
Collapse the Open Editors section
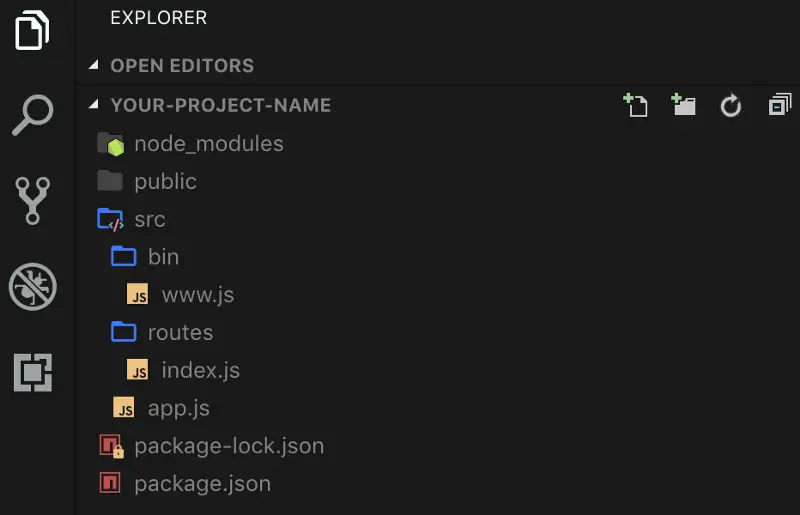tap(94, 66)
